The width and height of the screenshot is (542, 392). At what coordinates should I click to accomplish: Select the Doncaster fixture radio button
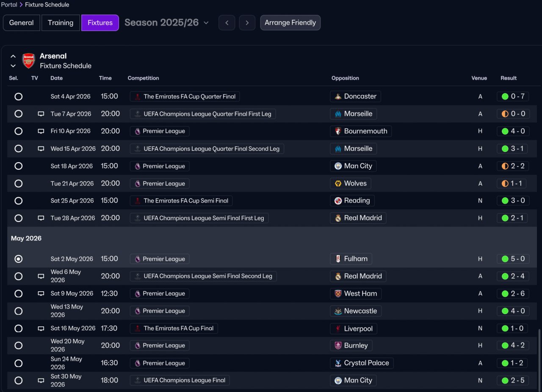click(x=18, y=97)
